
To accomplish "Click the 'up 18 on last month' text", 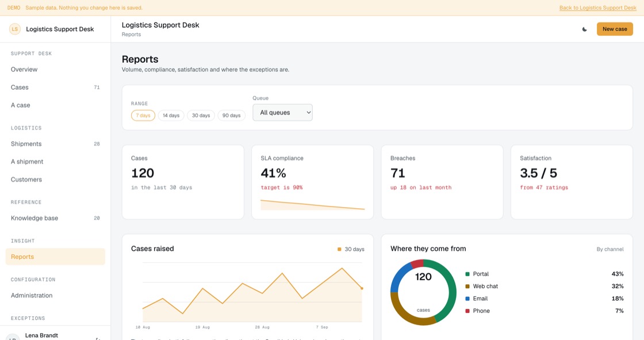I will click(x=421, y=188).
